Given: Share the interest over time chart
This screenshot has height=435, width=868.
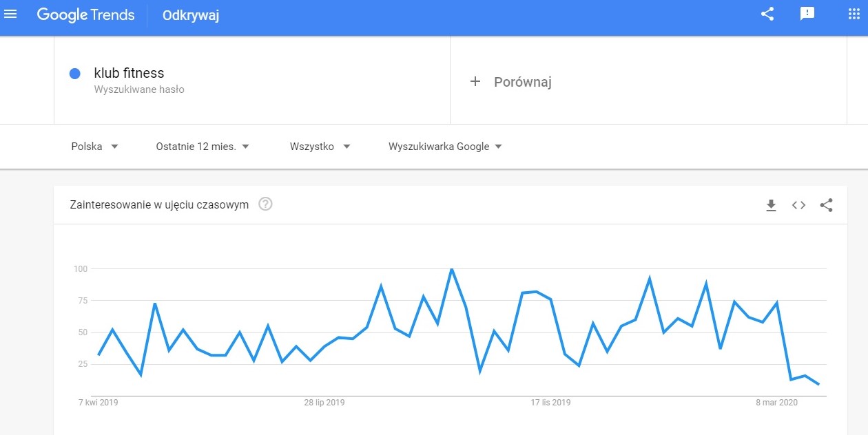Looking at the screenshot, I should [x=827, y=205].
